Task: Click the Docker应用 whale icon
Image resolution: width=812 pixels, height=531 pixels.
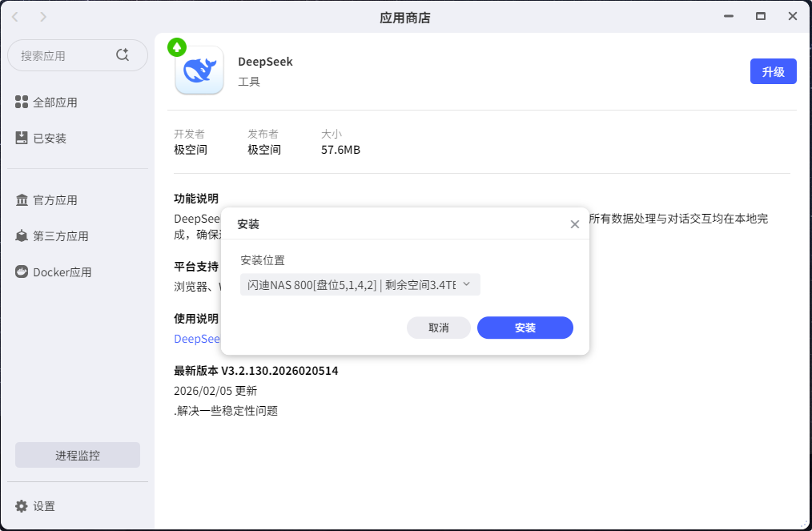Action: [22, 272]
